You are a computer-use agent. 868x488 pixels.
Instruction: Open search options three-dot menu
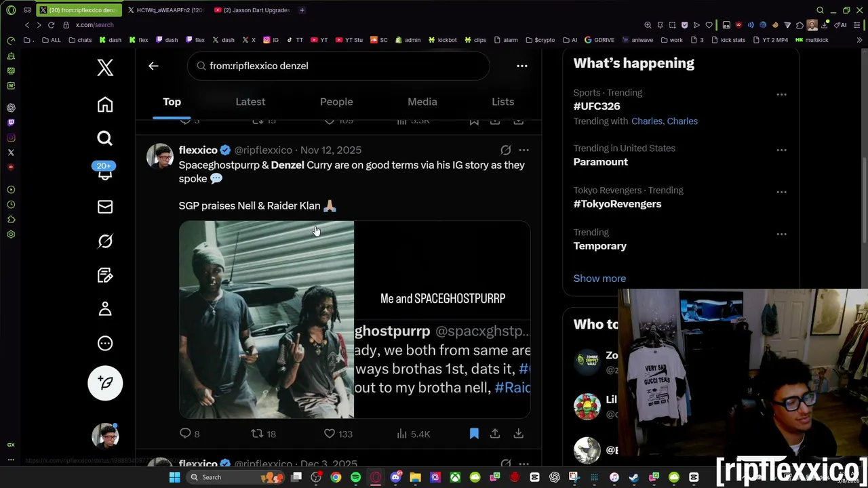click(x=522, y=66)
